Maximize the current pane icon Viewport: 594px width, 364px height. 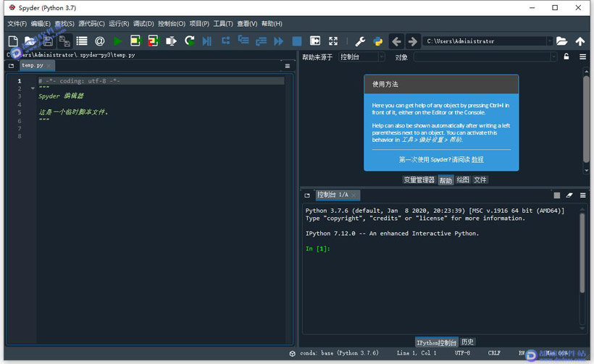[315, 41]
